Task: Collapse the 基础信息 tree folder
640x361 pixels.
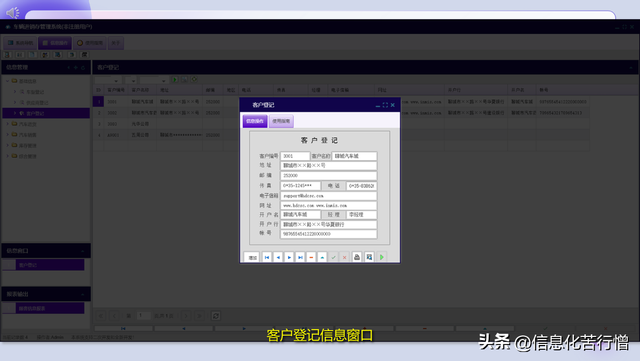Action: [x=7, y=81]
